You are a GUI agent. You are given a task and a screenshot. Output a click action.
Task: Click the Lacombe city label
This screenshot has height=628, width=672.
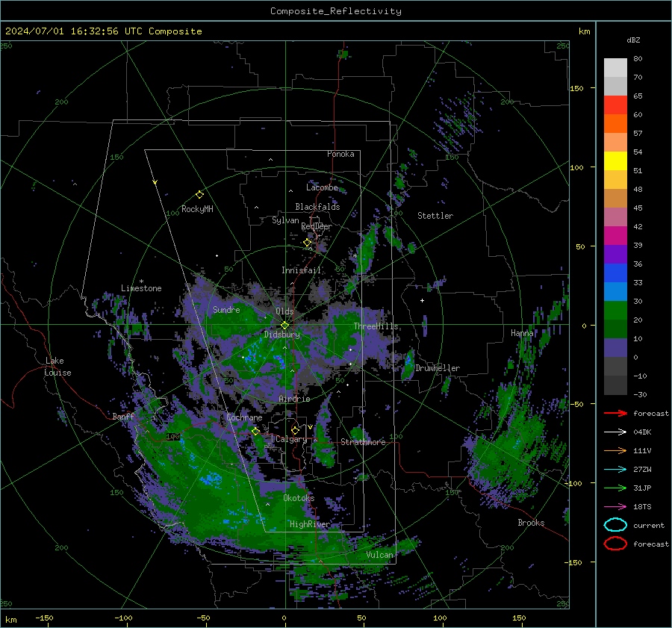[322, 187]
